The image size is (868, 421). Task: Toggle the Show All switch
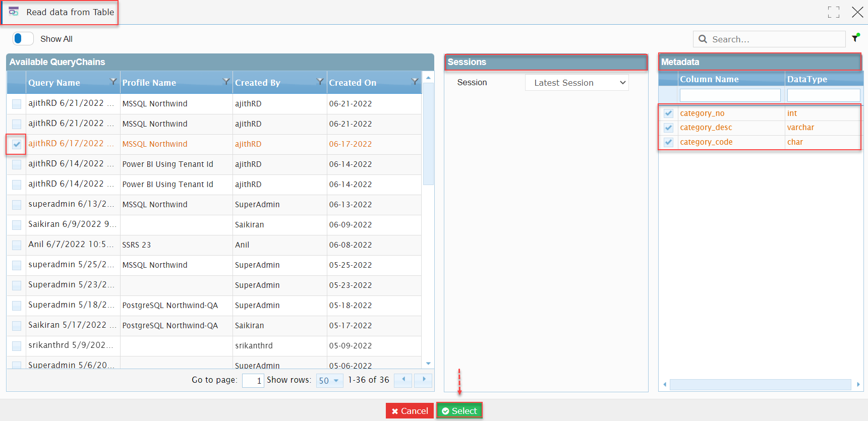coord(23,38)
